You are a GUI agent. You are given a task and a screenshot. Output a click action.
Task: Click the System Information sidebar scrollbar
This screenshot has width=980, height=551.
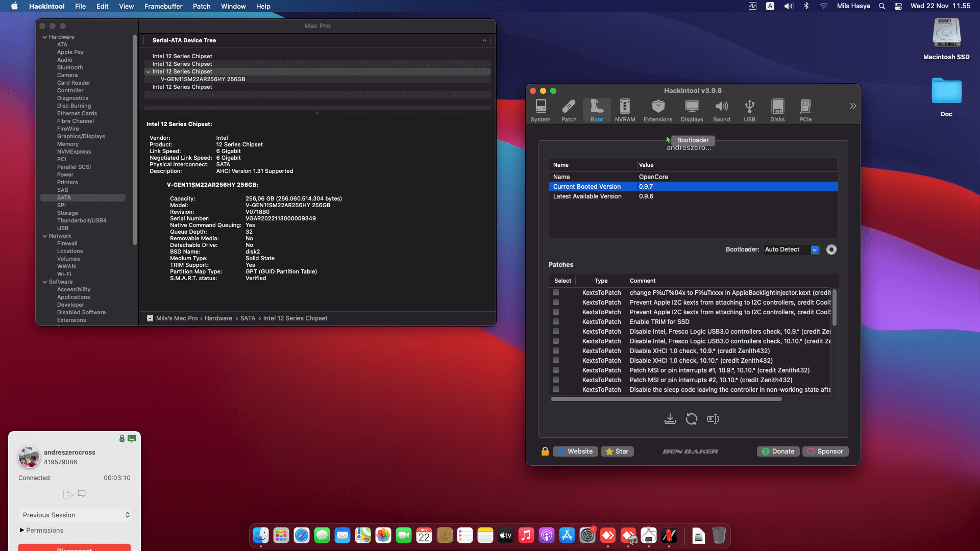click(135, 139)
